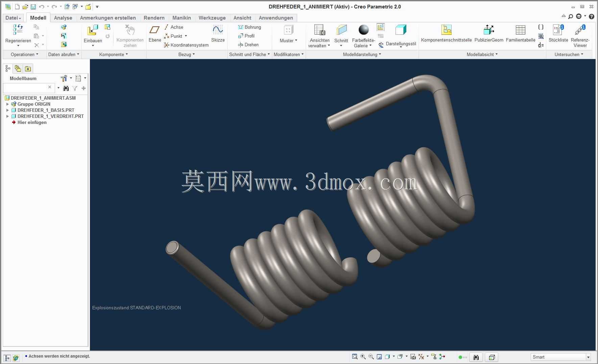Click the Regenerieren icon
This screenshot has width=598, height=364.
pos(18,30)
